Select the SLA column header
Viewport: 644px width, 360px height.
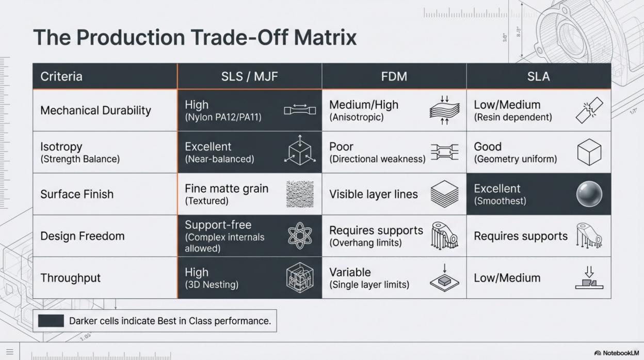[538, 76]
